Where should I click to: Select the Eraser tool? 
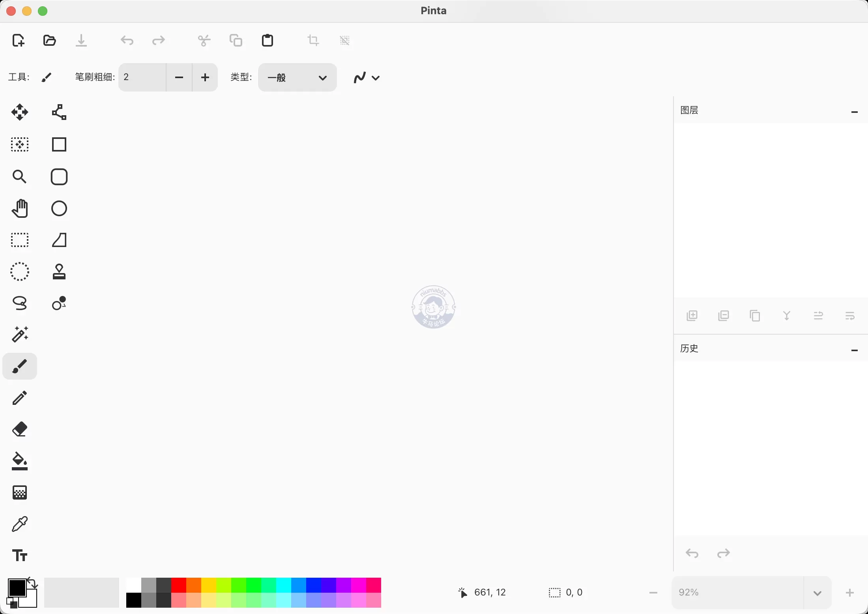coord(20,429)
